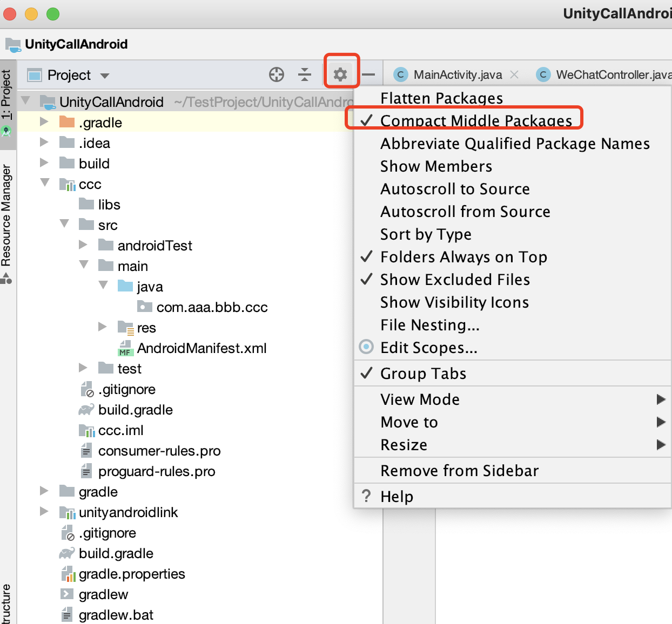This screenshot has height=624, width=672.
Task: Click the AndroidManifest.xml file icon
Action: pos(125,348)
